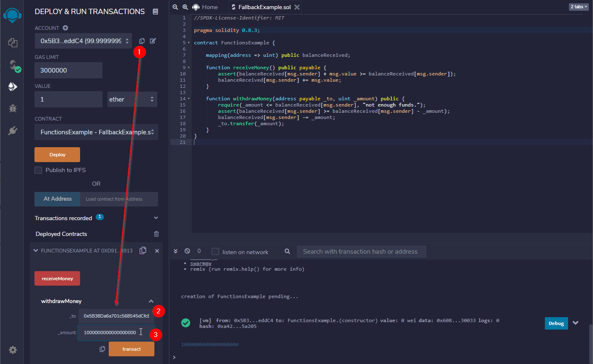This screenshot has width=593, height=364.
Task: Click the At Address button
Action: click(57, 199)
